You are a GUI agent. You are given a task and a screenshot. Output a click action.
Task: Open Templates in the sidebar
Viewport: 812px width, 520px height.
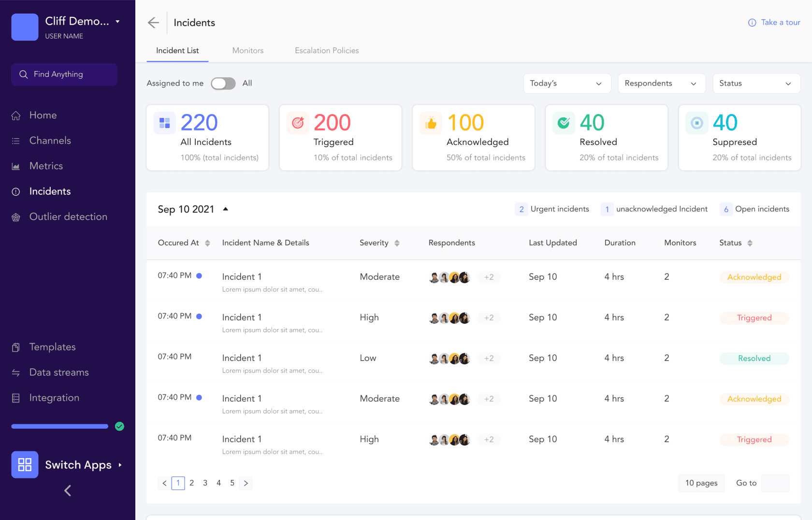pos(52,347)
